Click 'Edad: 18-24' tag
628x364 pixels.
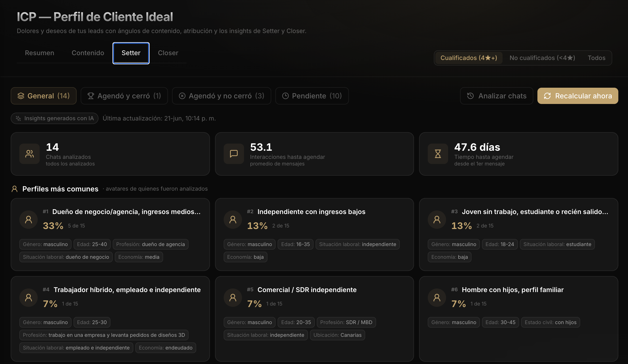(x=500, y=244)
